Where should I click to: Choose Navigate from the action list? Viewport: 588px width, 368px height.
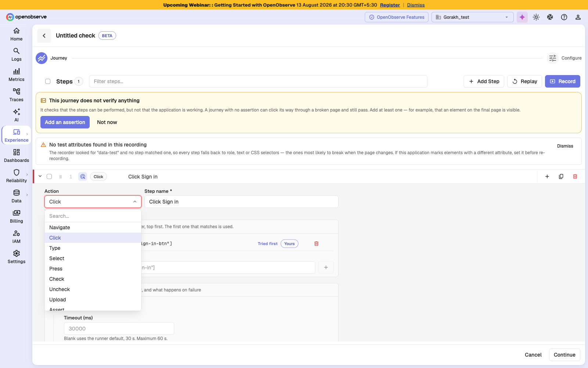[x=93, y=227]
